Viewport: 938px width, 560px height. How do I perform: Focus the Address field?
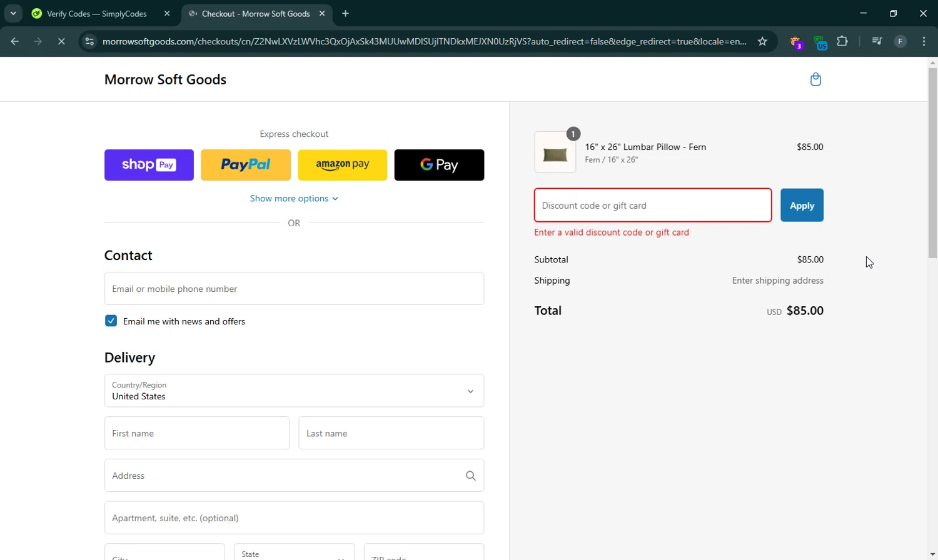click(294, 476)
